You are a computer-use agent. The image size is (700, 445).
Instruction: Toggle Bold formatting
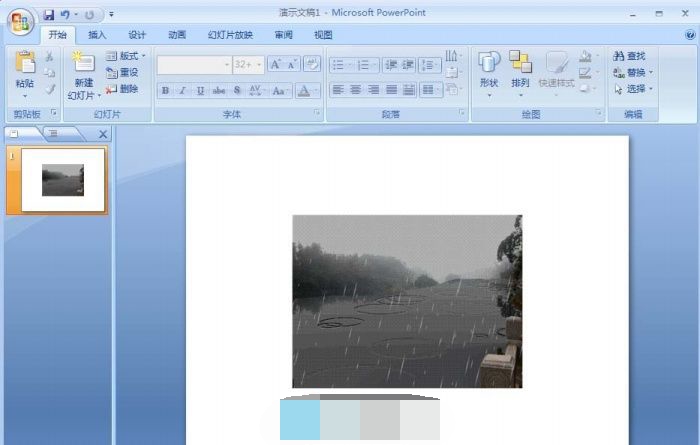click(165, 90)
